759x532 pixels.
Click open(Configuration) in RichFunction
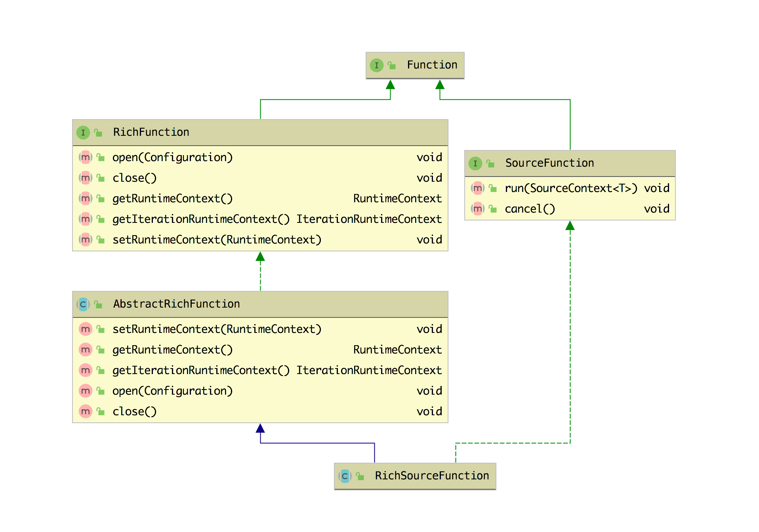(172, 158)
